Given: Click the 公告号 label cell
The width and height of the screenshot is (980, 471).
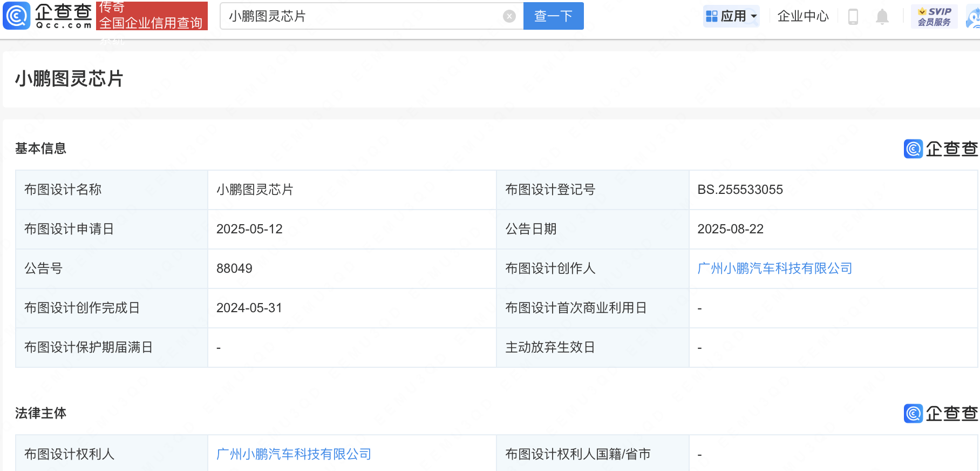Looking at the screenshot, I should [x=112, y=268].
